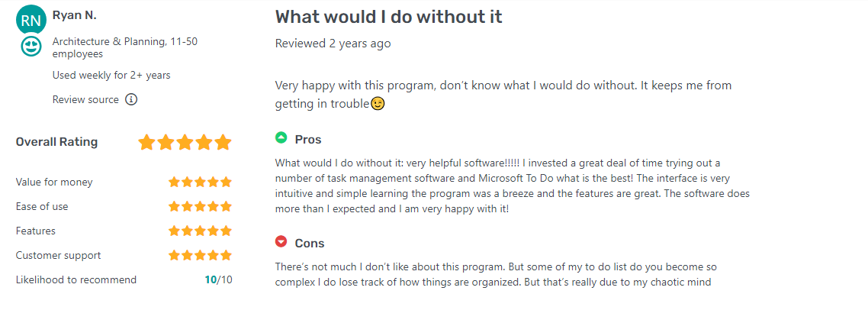868x310 pixels.
Task: Click the Customer support stars
Action: 200,255
